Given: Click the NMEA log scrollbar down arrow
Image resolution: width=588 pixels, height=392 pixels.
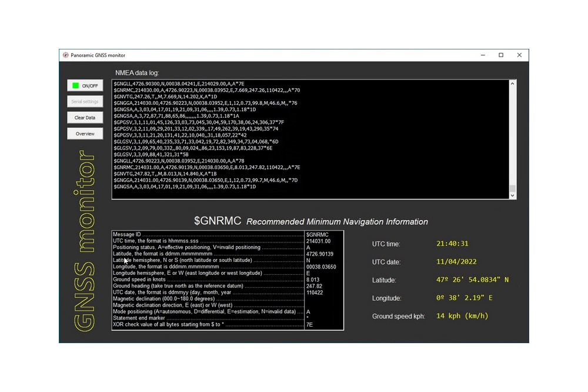Looking at the screenshot, I should 512,195.
